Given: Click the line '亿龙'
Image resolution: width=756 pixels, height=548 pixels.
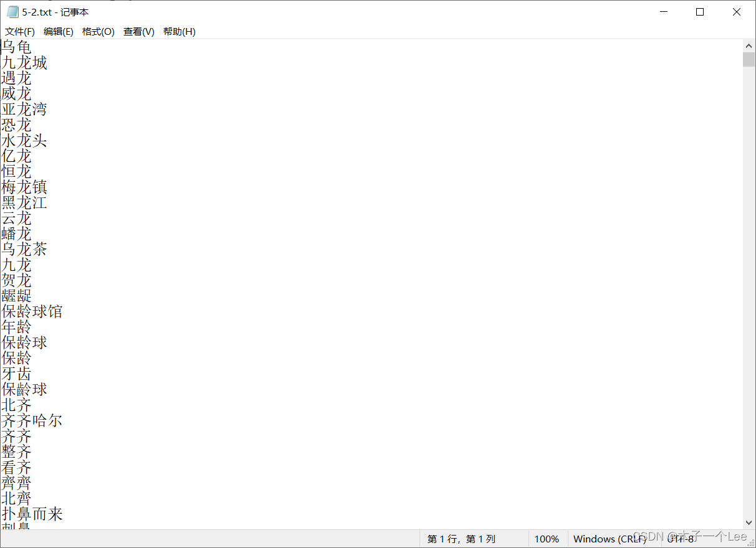Looking at the screenshot, I should [x=16, y=156].
